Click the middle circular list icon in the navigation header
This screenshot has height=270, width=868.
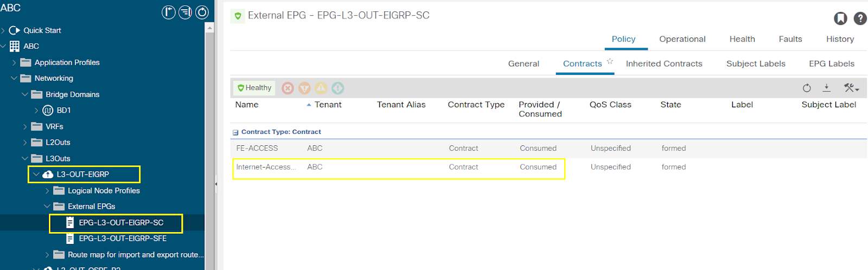(185, 12)
